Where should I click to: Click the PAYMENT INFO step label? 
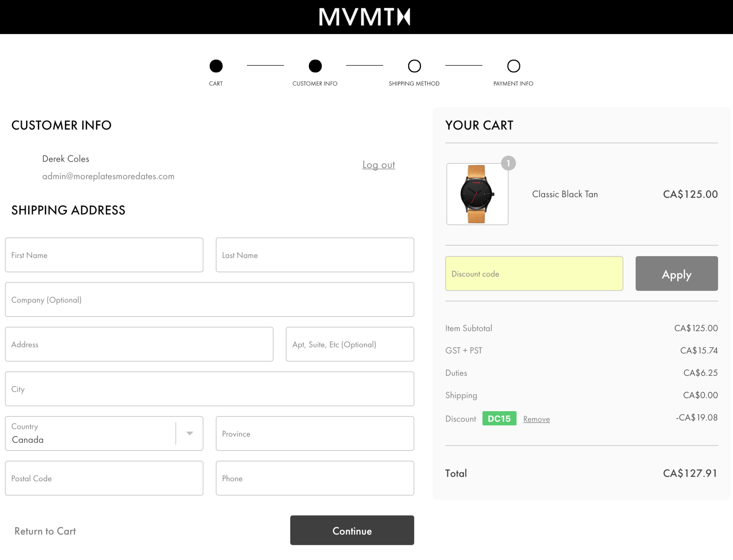coord(513,83)
